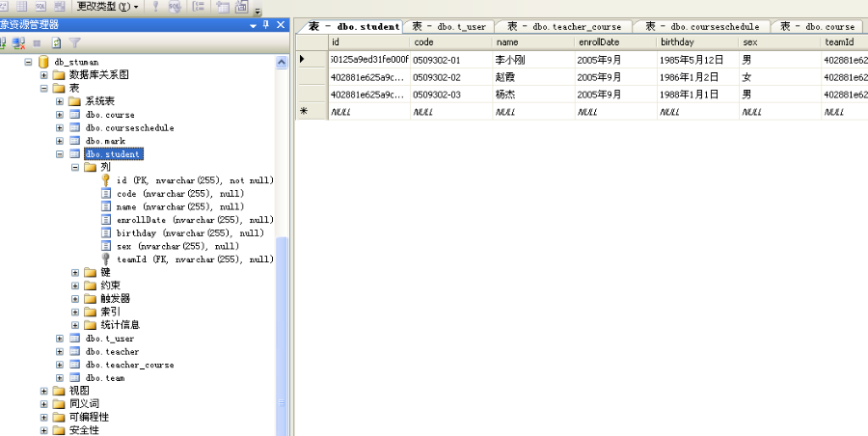
Task: Select the 统计信息 folder
Action: (121, 325)
